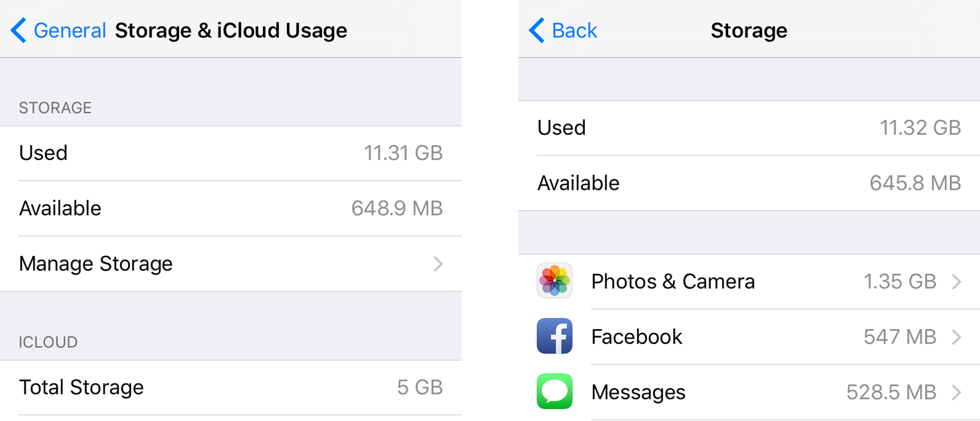The height and width of the screenshot is (421, 980).
Task: Tap the blue back arrow beside General
Action: (x=18, y=30)
